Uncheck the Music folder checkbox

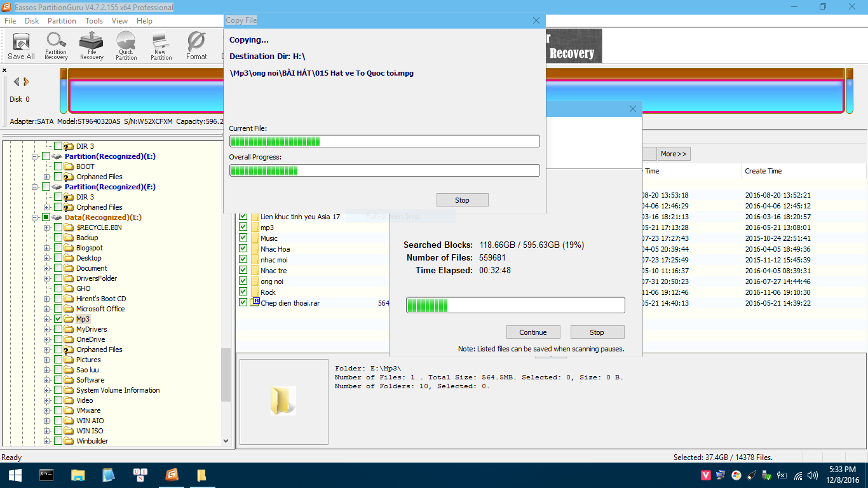tap(243, 238)
